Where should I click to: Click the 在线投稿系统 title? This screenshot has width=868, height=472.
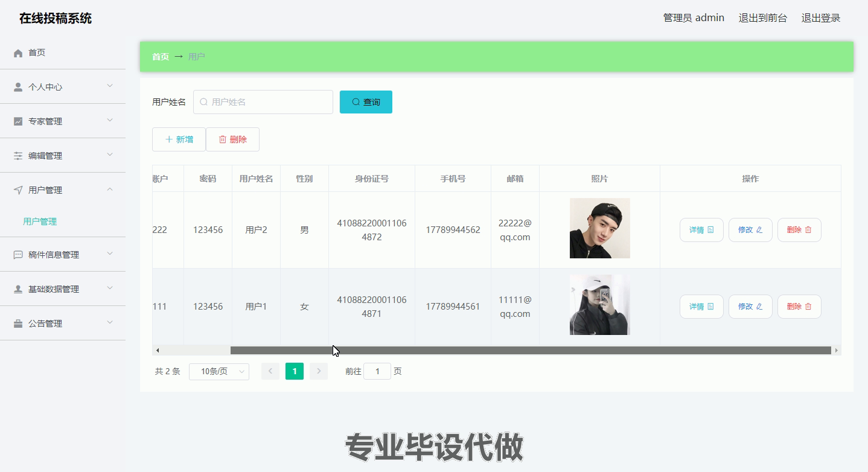click(x=56, y=18)
